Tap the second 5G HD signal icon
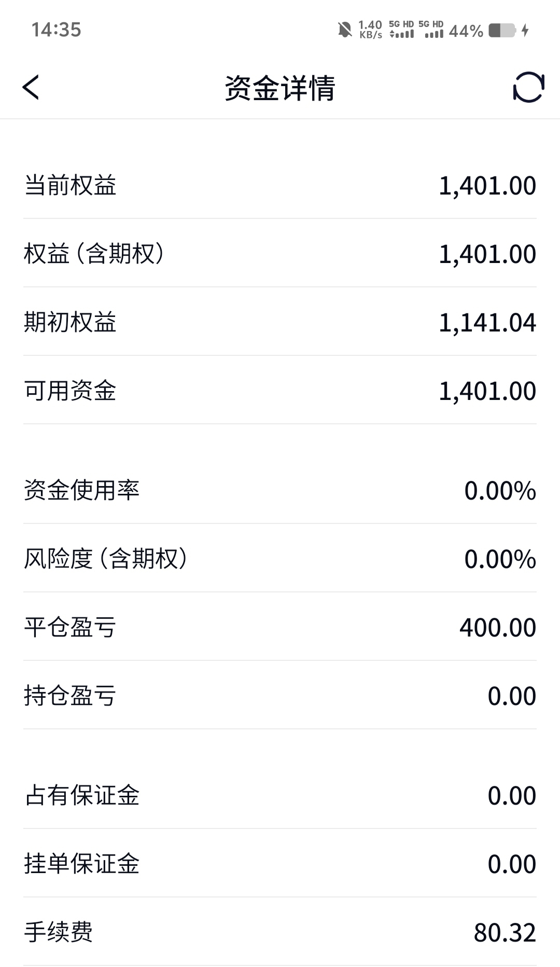560x967 pixels. click(431, 30)
